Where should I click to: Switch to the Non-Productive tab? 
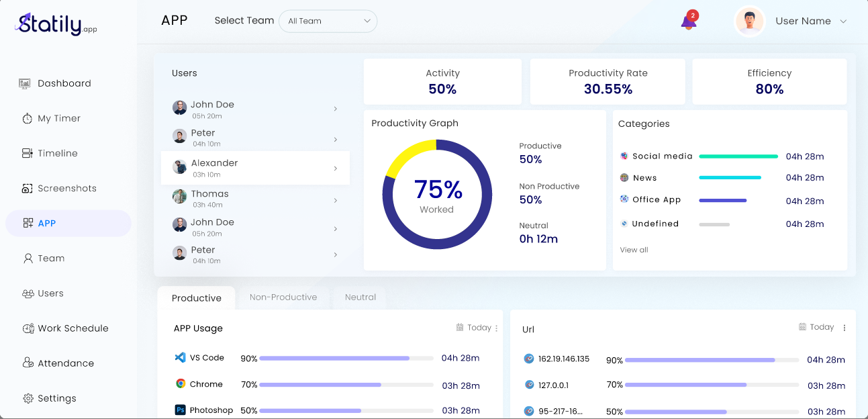pos(283,297)
